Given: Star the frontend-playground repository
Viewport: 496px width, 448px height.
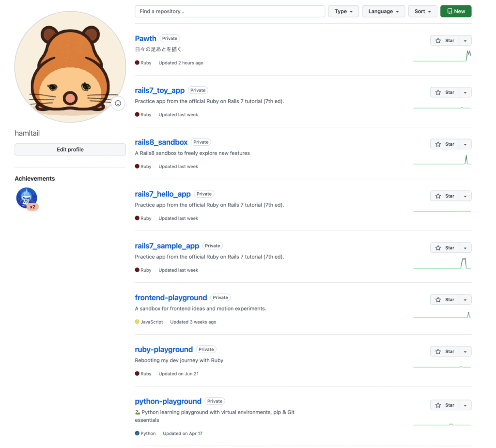Looking at the screenshot, I should (x=445, y=300).
